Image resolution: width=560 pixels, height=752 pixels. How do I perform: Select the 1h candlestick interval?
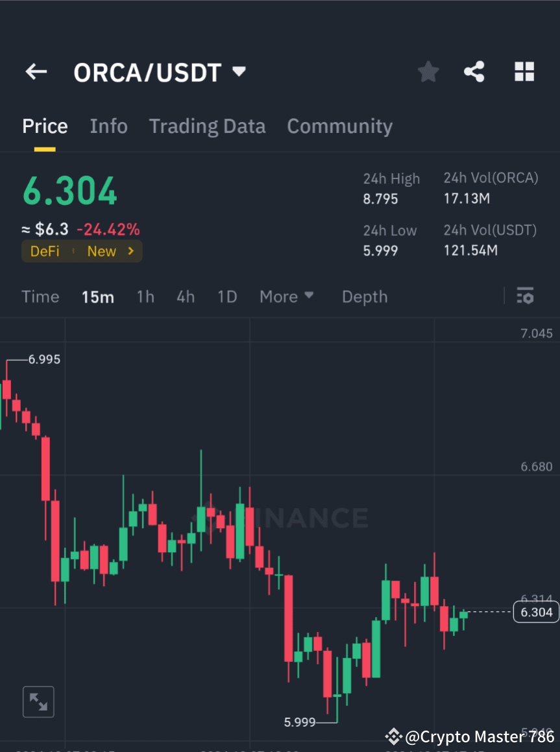pos(145,297)
